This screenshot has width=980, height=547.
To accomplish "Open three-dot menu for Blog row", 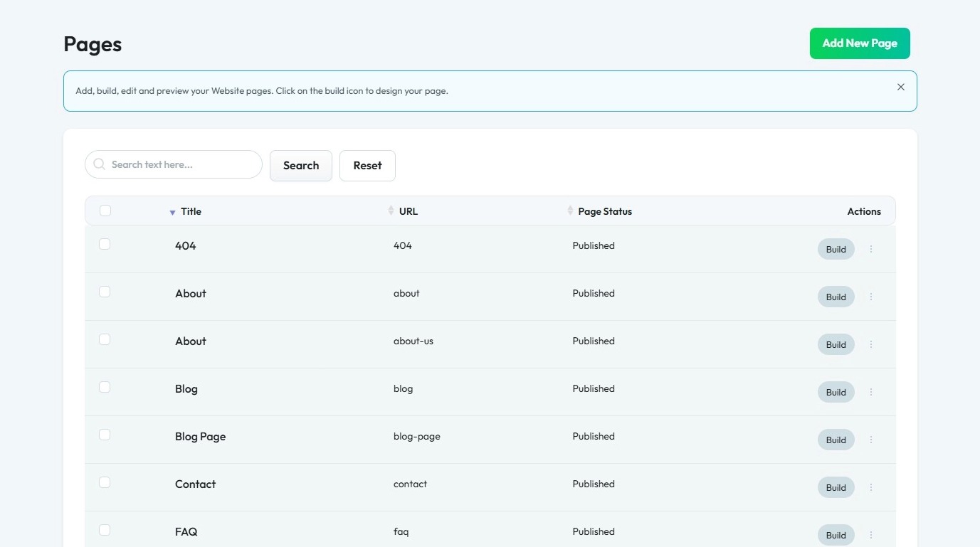I will [871, 392].
